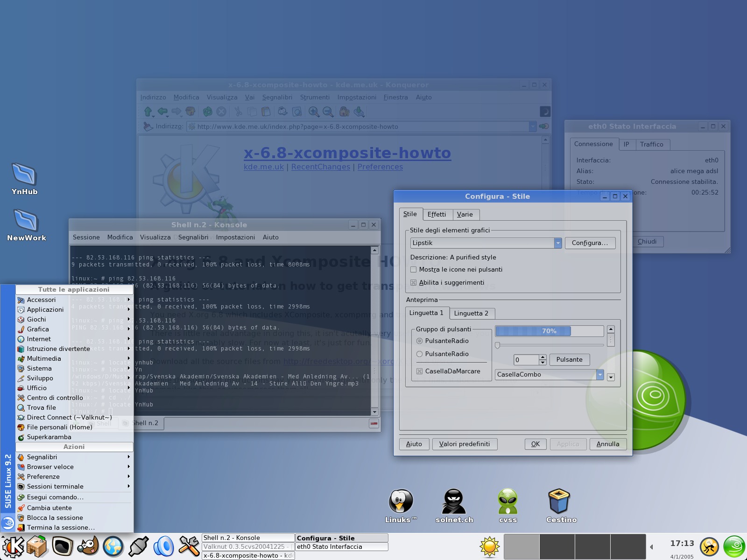Click the Configura... button
The image size is (747, 560).
coord(590,243)
